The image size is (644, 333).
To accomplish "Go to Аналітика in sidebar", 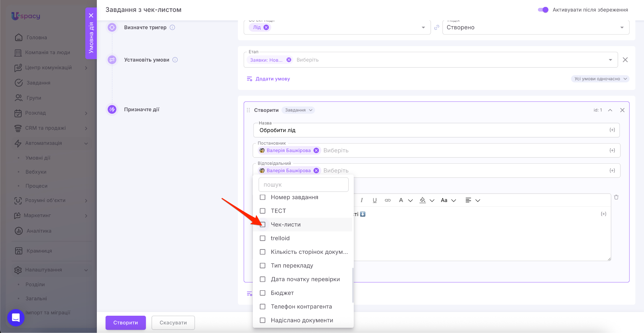I will [39, 231].
